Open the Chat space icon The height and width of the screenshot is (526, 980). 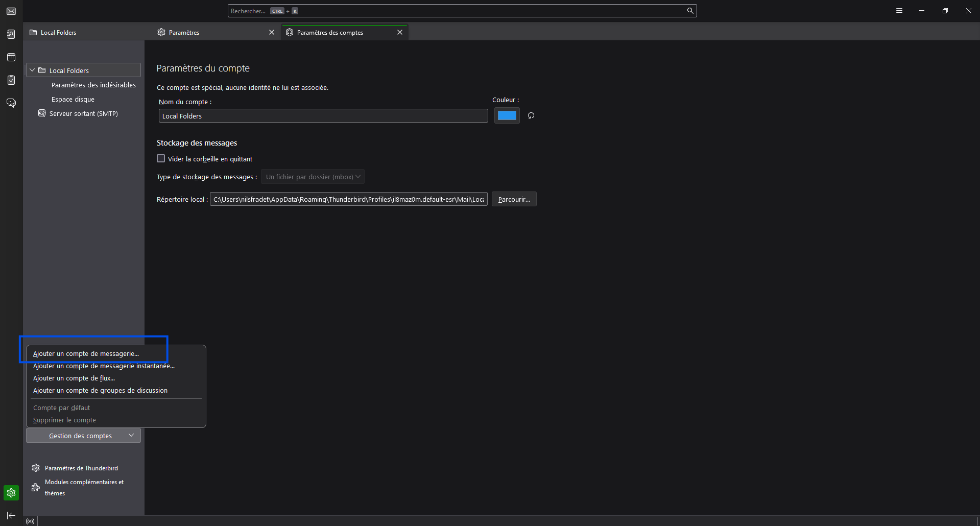click(11, 103)
